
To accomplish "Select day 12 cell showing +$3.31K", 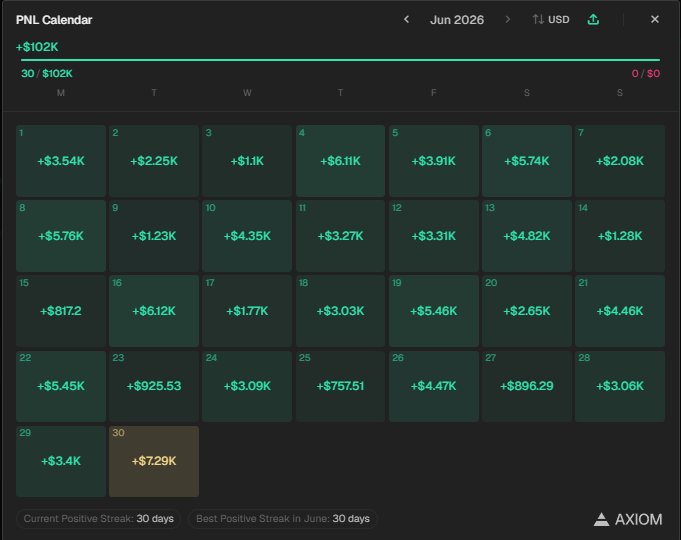I will point(434,236).
